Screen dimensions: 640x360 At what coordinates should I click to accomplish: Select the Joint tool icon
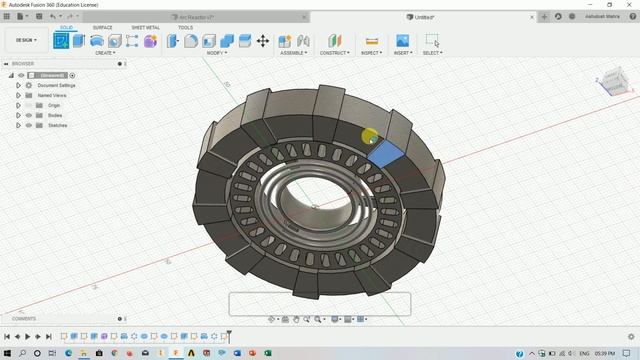[x=303, y=41]
